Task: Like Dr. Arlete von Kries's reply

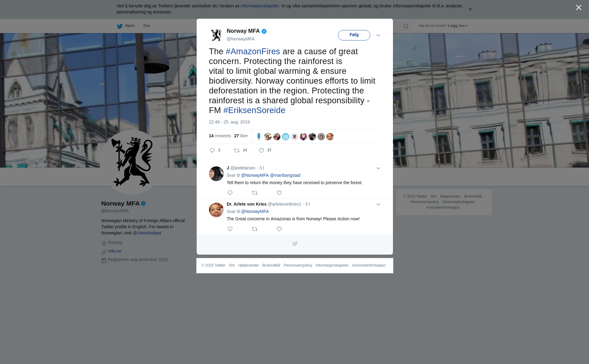Action: [279, 229]
